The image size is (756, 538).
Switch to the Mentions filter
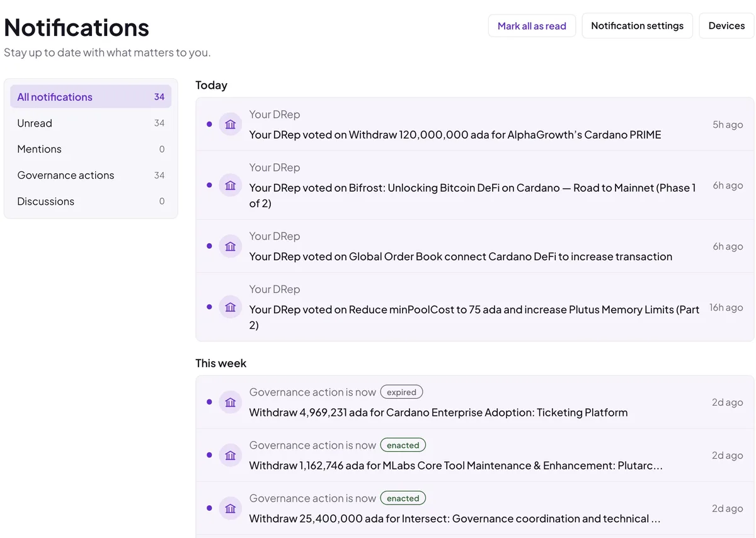coord(91,149)
